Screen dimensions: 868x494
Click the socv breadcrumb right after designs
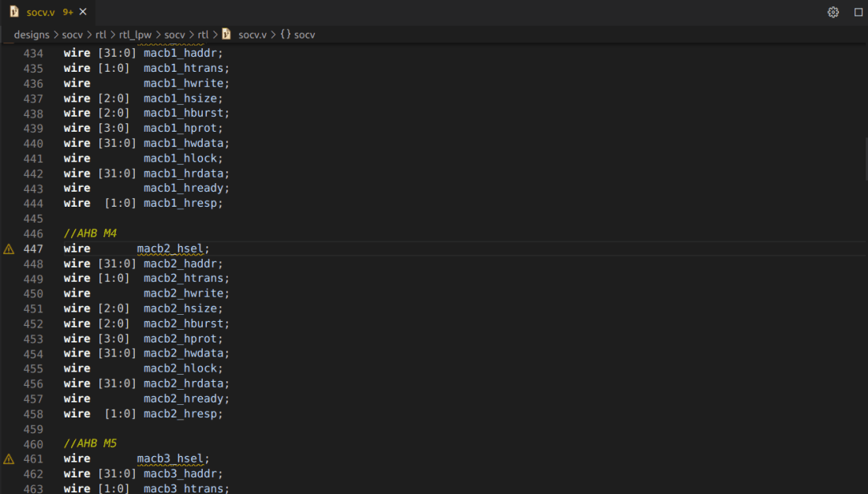point(72,35)
